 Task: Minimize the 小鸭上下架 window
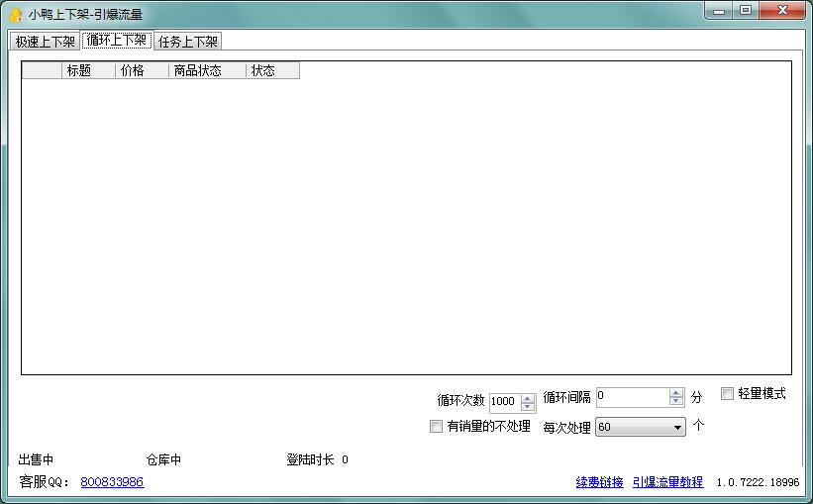[x=719, y=11]
